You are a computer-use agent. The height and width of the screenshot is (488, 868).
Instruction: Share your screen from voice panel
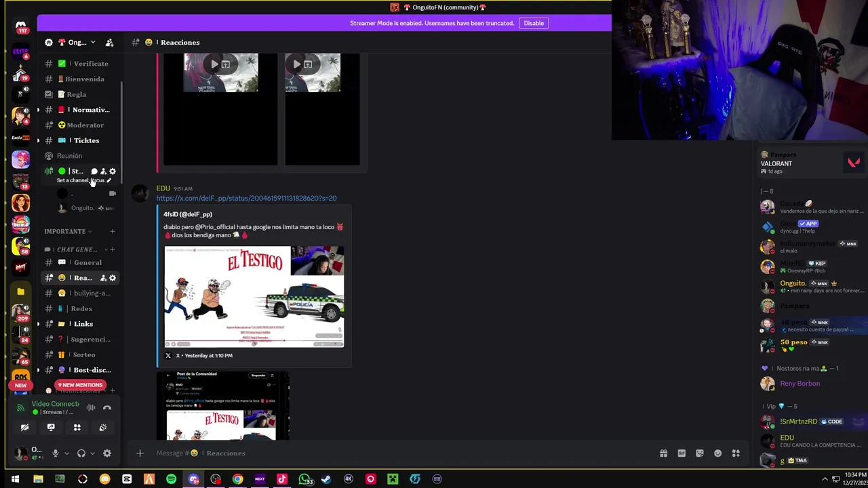51,428
